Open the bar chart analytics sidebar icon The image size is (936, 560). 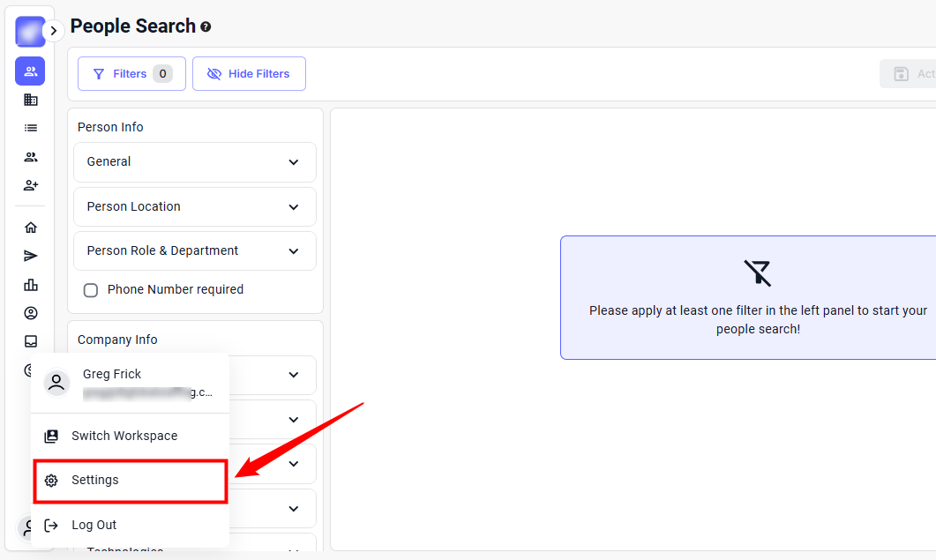tap(30, 284)
